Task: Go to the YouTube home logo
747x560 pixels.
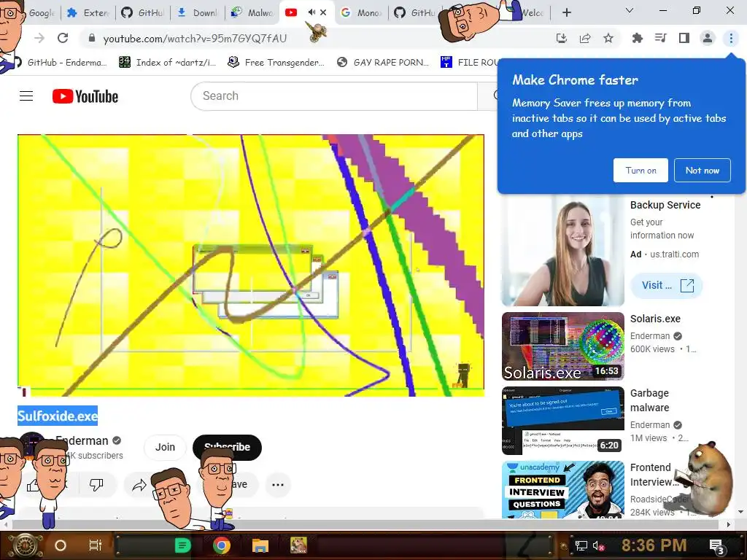Action: point(85,96)
